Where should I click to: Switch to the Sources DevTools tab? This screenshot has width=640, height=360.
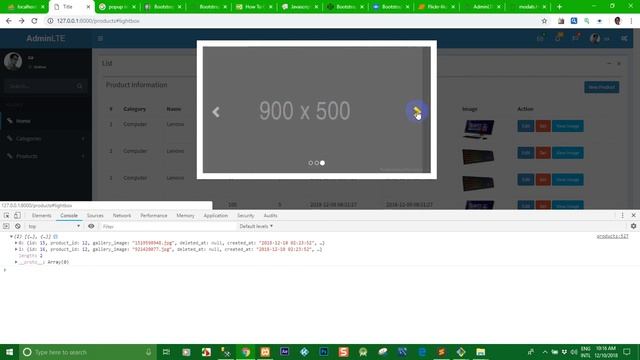coord(95,216)
